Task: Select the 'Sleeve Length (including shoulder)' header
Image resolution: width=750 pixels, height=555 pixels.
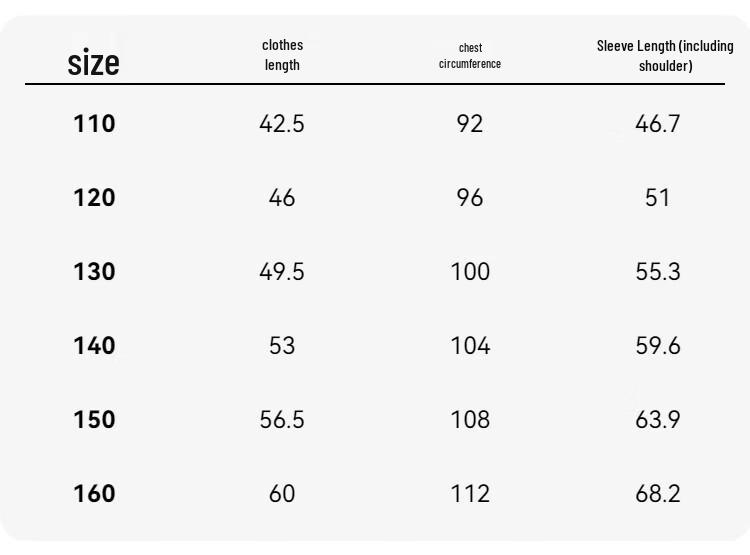Action: click(665, 56)
